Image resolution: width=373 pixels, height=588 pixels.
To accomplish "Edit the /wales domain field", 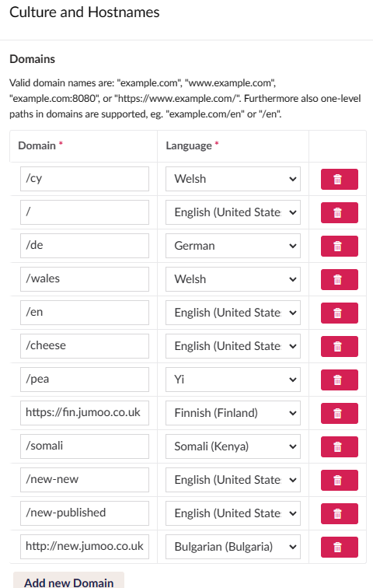I will (x=85, y=279).
